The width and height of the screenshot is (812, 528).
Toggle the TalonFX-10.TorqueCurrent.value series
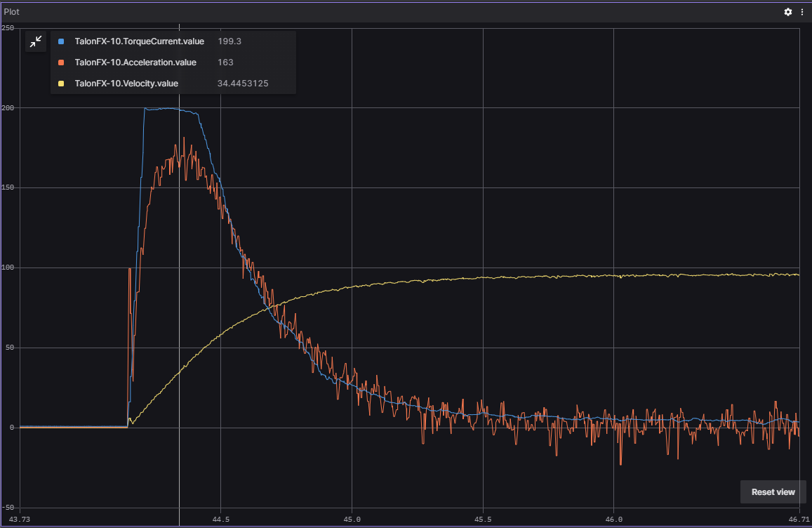click(x=139, y=41)
